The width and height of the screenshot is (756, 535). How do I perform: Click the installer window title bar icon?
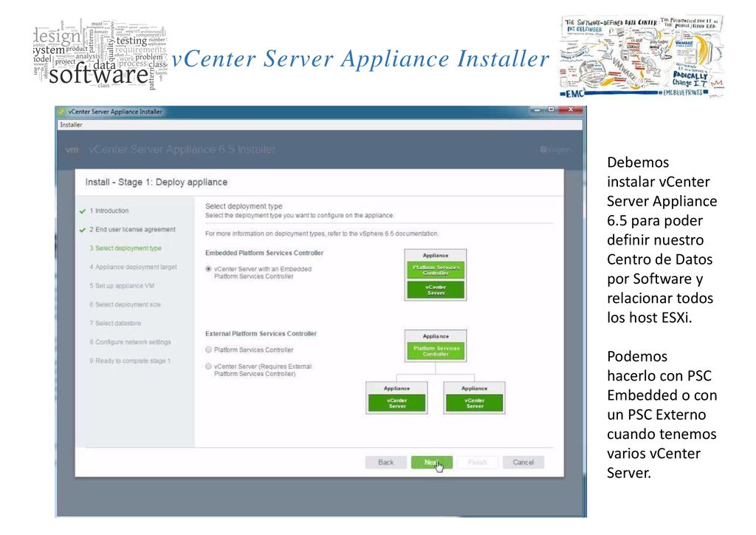(61, 112)
